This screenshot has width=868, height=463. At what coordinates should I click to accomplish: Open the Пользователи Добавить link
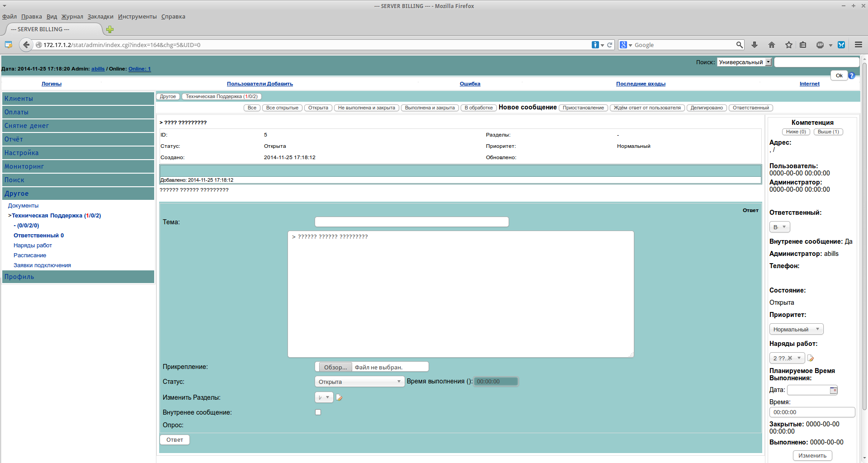[260, 84]
